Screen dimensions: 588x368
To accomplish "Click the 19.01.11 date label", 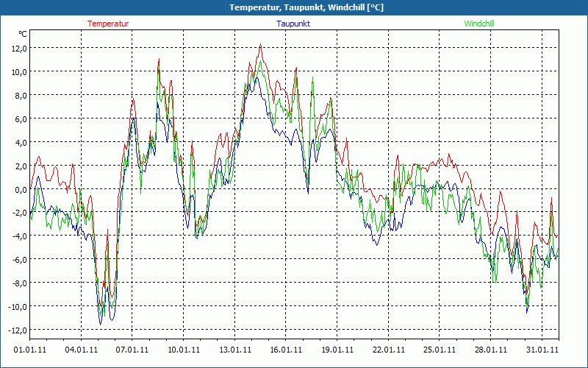I will click(x=337, y=350).
